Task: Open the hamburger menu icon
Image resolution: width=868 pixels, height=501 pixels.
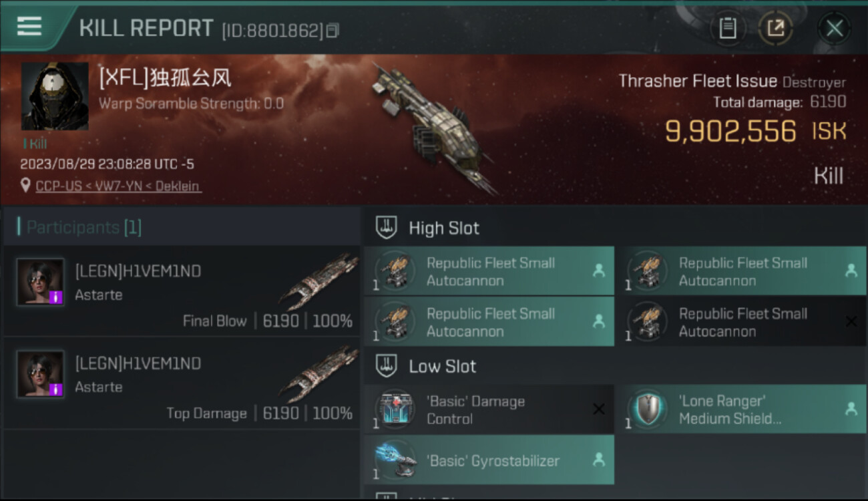Action: (x=29, y=27)
